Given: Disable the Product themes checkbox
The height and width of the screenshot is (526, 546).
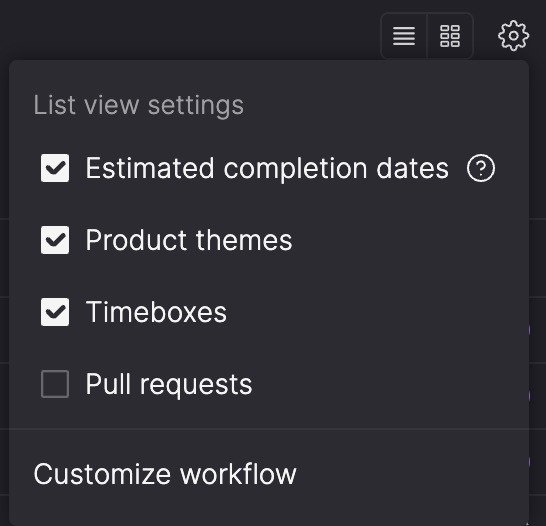Looking at the screenshot, I should 55,240.
